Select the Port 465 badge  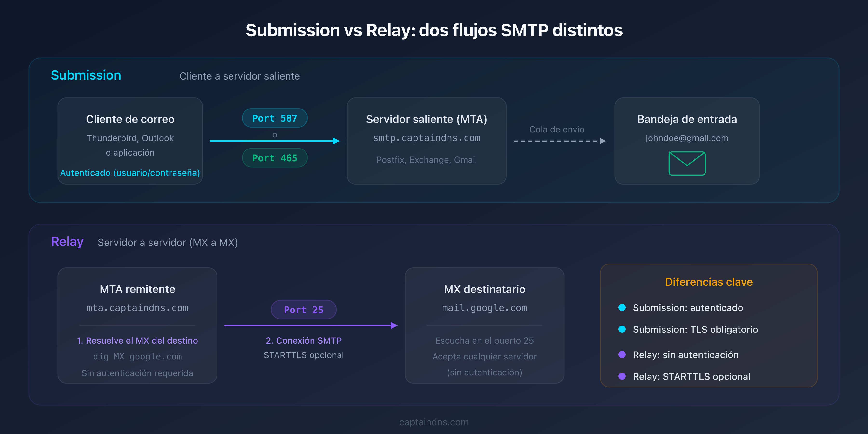[275, 157]
